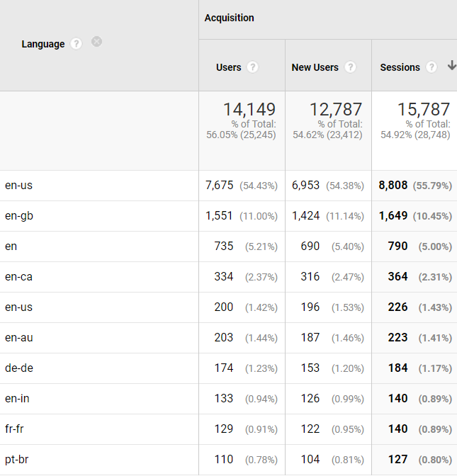Click the Language column header
Screen dimensions: 457x476
click(43, 44)
